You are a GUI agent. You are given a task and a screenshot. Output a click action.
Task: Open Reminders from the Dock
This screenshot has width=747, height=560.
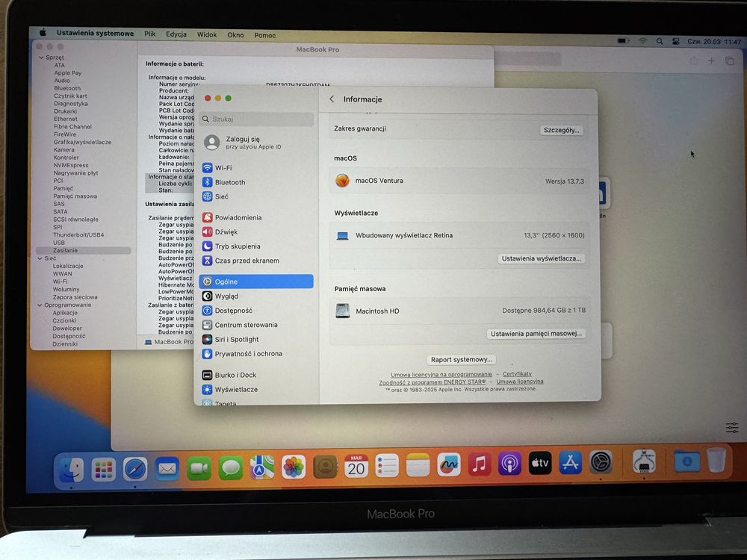[x=387, y=466]
